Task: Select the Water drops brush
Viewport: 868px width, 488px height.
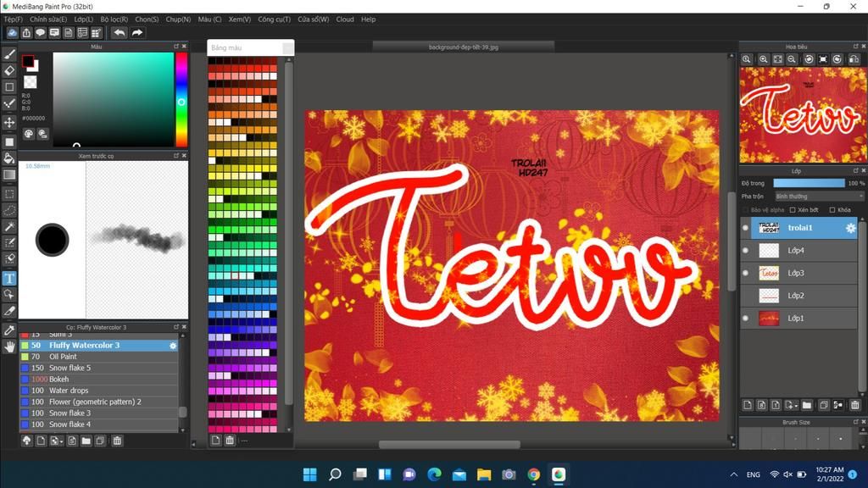Action: click(x=99, y=391)
